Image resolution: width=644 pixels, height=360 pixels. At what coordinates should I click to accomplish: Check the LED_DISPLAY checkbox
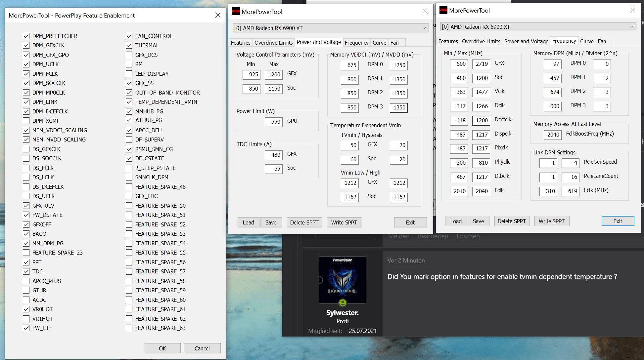pos(129,74)
